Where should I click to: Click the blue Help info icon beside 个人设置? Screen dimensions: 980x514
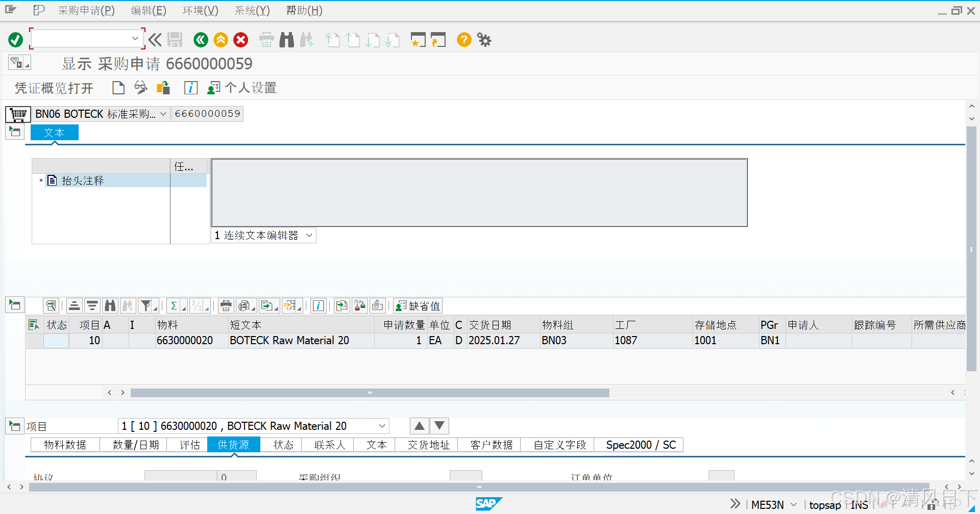(x=191, y=88)
